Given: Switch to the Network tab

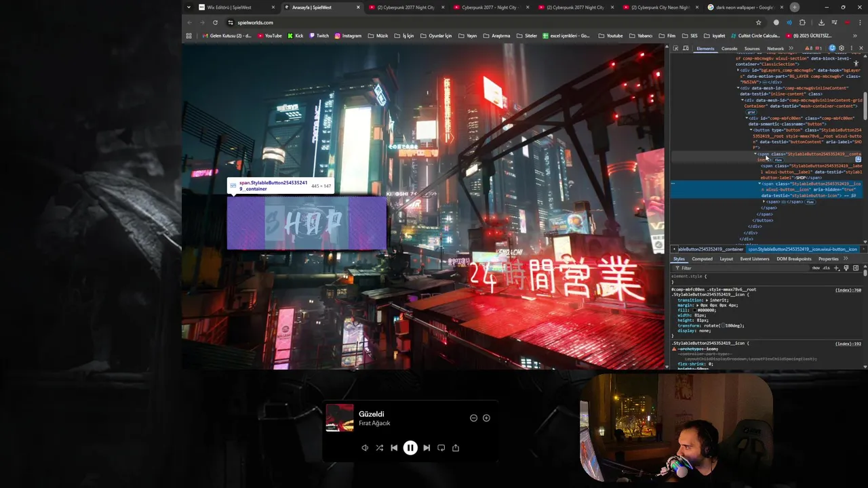Looking at the screenshot, I should [x=775, y=49].
